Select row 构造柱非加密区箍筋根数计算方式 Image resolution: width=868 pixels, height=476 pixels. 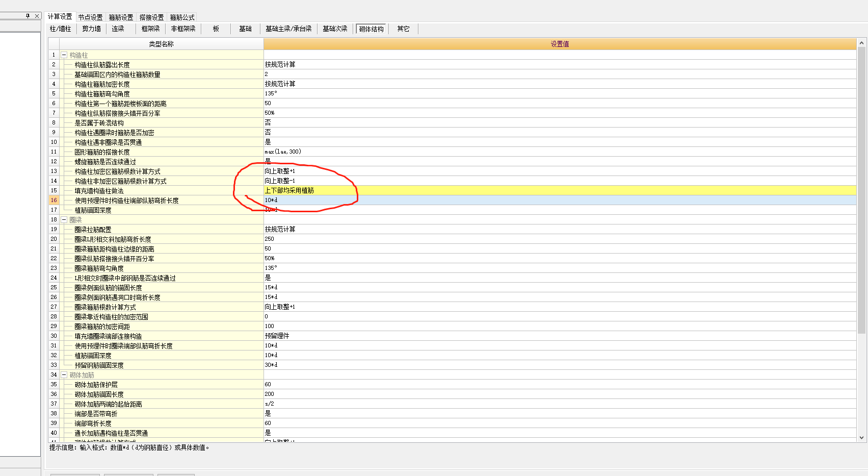click(x=120, y=181)
